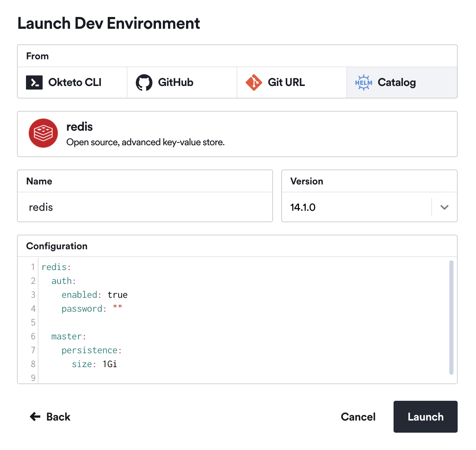The image size is (476, 450).
Task: Click the Helm Catalog icon
Action: pos(364,83)
